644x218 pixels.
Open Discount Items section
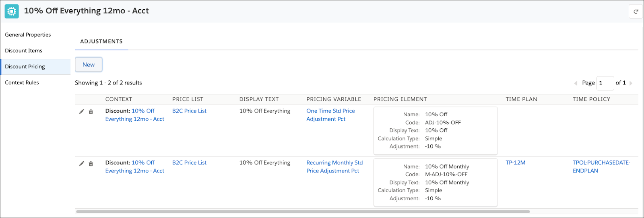coord(23,51)
